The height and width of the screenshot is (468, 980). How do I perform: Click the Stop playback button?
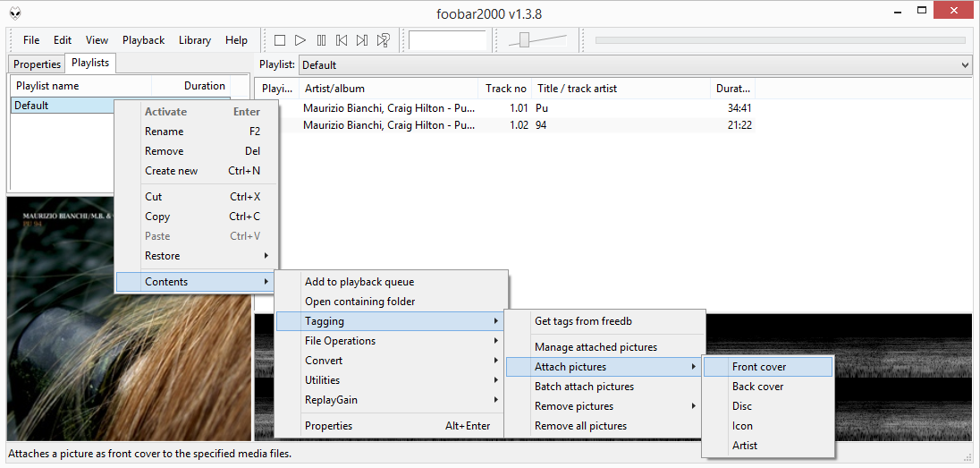(x=279, y=40)
